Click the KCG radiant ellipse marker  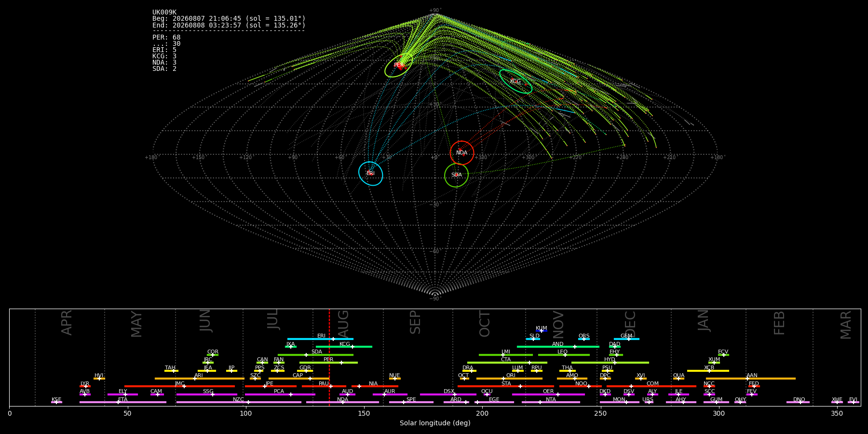[515, 81]
